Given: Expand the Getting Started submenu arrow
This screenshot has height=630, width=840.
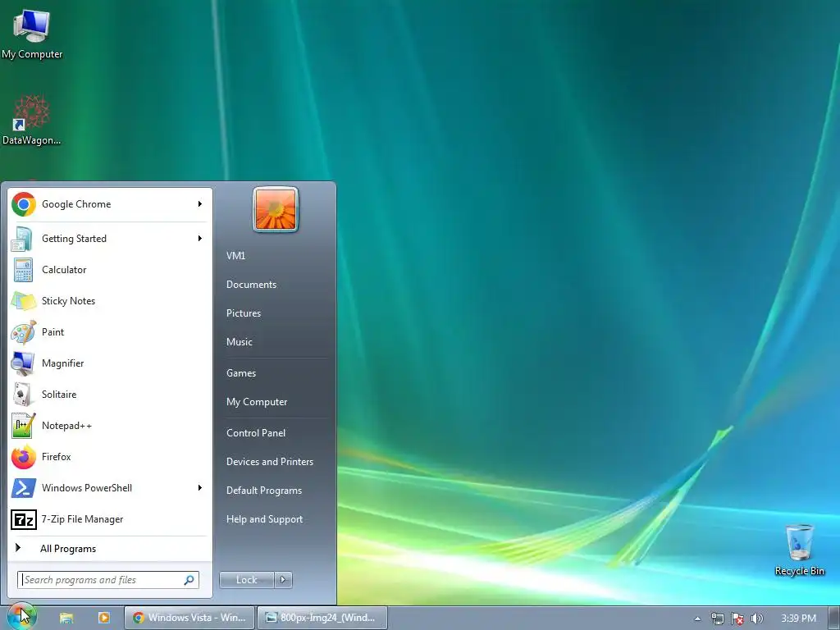Looking at the screenshot, I should (200, 239).
